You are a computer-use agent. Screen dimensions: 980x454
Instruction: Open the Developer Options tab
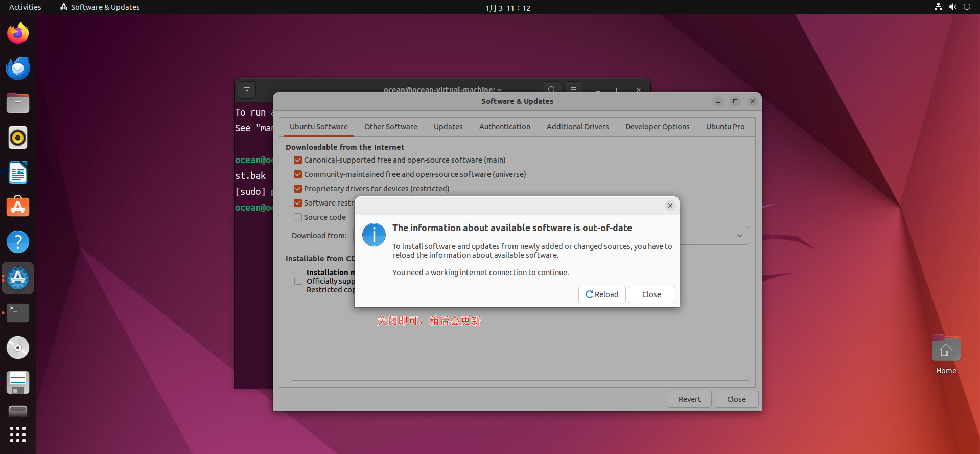pos(658,127)
